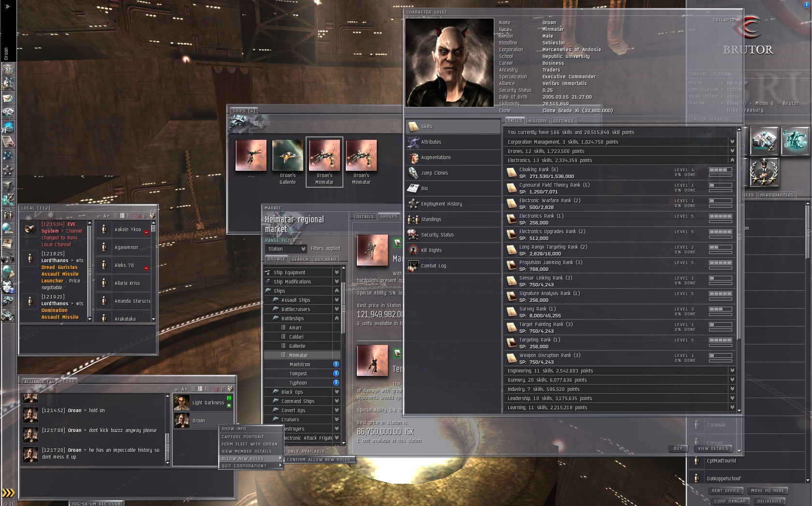Select Confirm Allow New Roles submenu item
This screenshot has width=812, height=506.
pos(319,460)
